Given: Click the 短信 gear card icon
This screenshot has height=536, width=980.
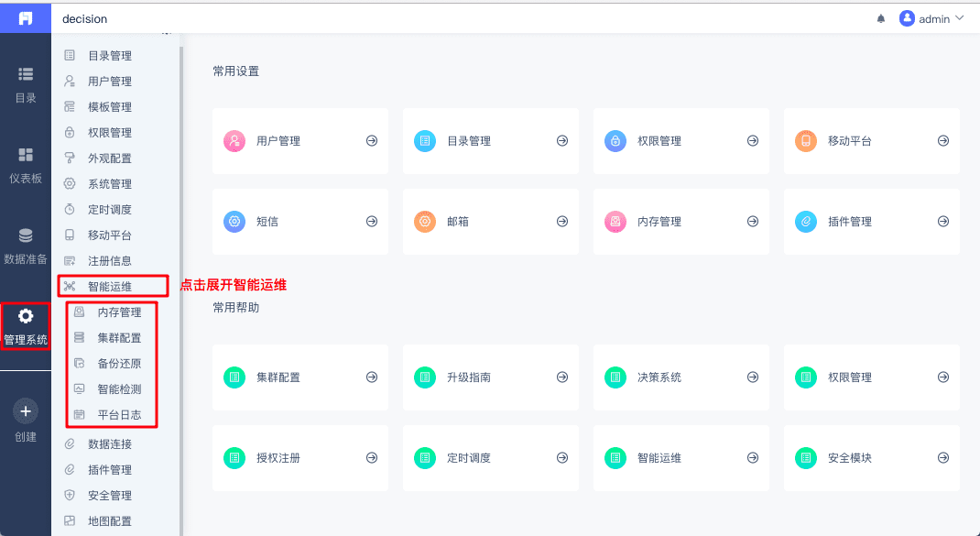Looking at the screenshot, I should pyautogui.click(x=234, y=222).
